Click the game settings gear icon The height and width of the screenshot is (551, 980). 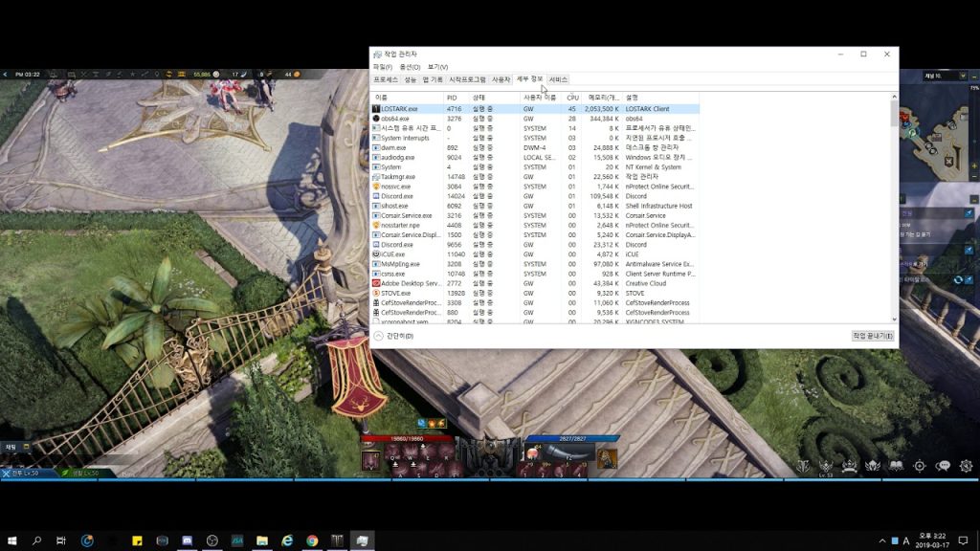(966, 466)
